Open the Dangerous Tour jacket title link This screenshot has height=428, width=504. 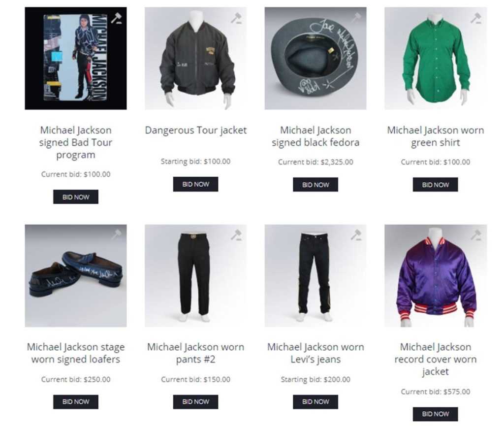[196, 130]
